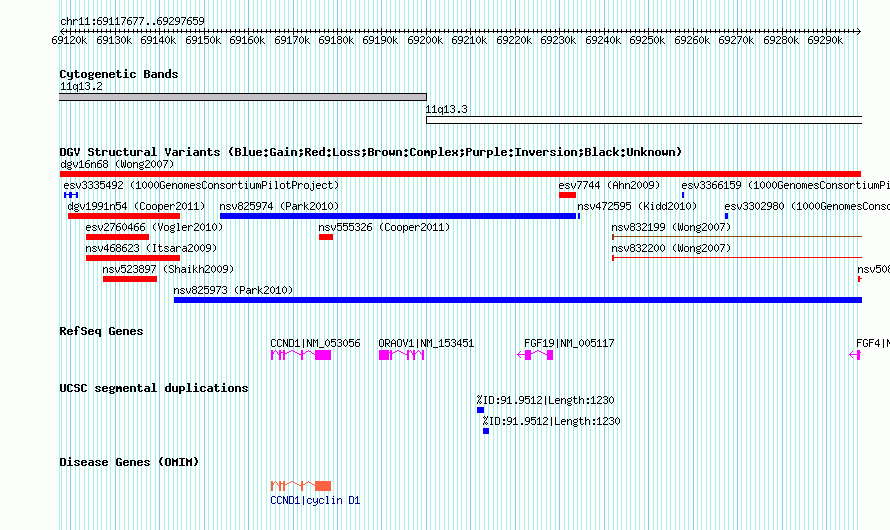
Task: Click the nsv825973 (Park2010) label
Action: click(233, 290)
